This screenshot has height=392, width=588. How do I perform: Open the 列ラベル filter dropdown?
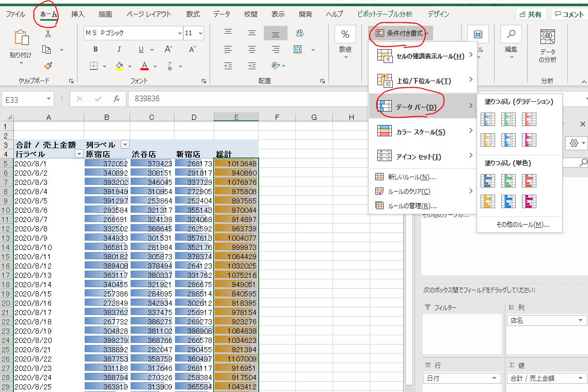[125, 145]
